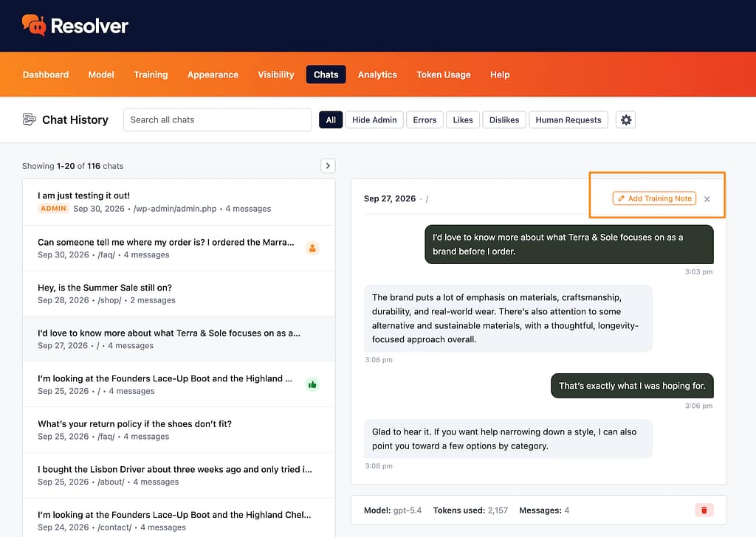Open chat history settings gear
The width and height of the screenshot is (756, 537).
click(625, 120)
